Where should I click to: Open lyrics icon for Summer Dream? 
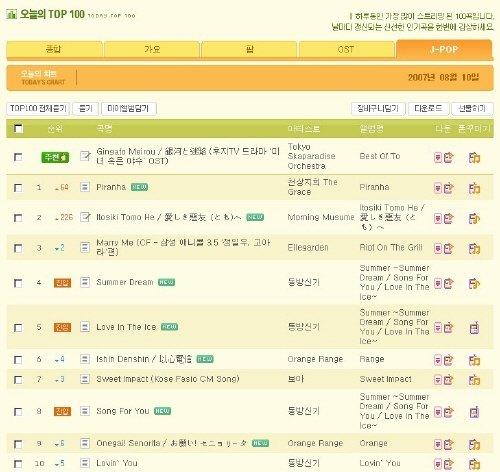coord(85,282)
